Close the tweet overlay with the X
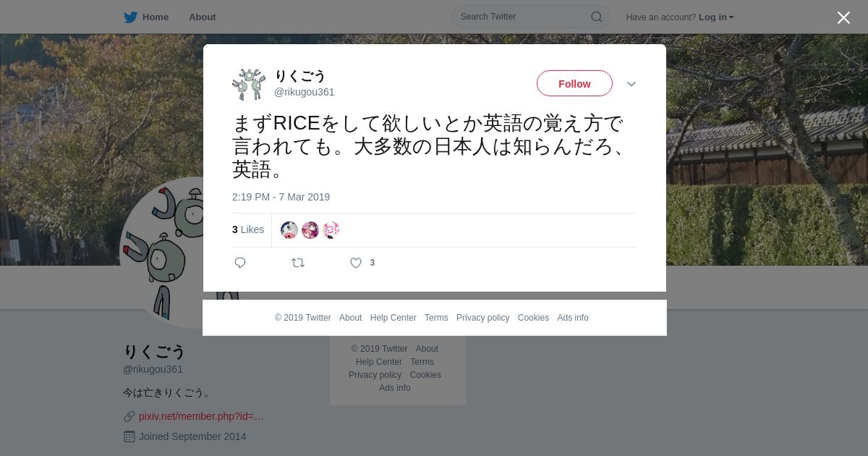868x456 pixels. click(x=843, y=17)
